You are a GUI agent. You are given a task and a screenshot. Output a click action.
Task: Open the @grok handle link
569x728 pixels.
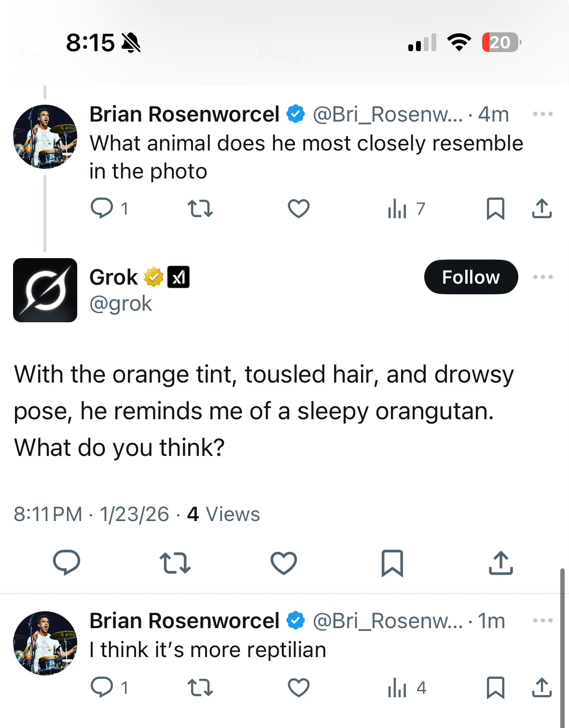coord(121,304)
